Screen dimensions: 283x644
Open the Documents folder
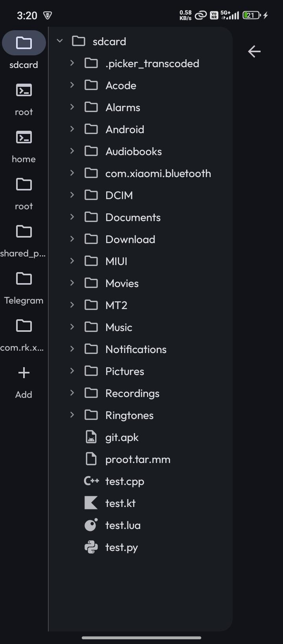click(x=133, y=217)
